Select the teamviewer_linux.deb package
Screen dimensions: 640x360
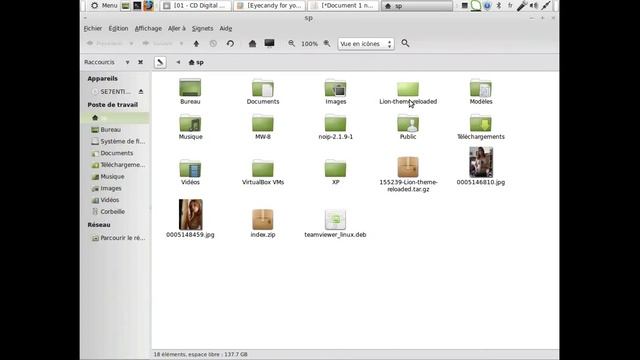point(336,219)
